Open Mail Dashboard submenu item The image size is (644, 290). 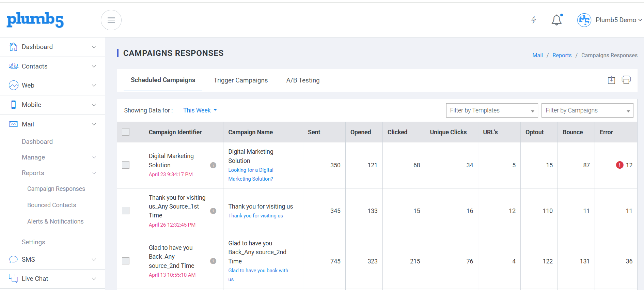pyautogui.click(x=37, y=141)
